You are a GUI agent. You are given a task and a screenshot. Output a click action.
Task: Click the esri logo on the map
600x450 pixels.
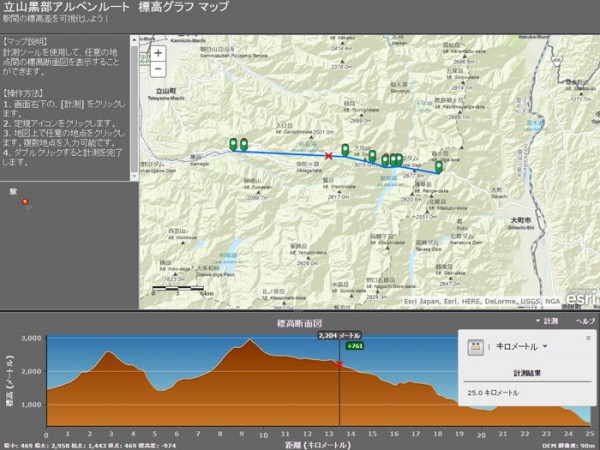(x=582, y=298)
